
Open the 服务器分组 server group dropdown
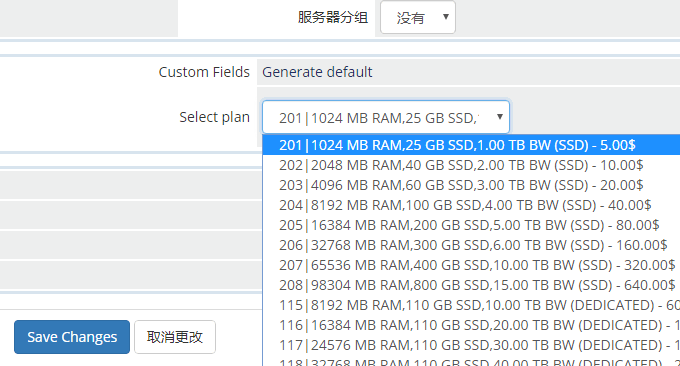click(418, 17)
